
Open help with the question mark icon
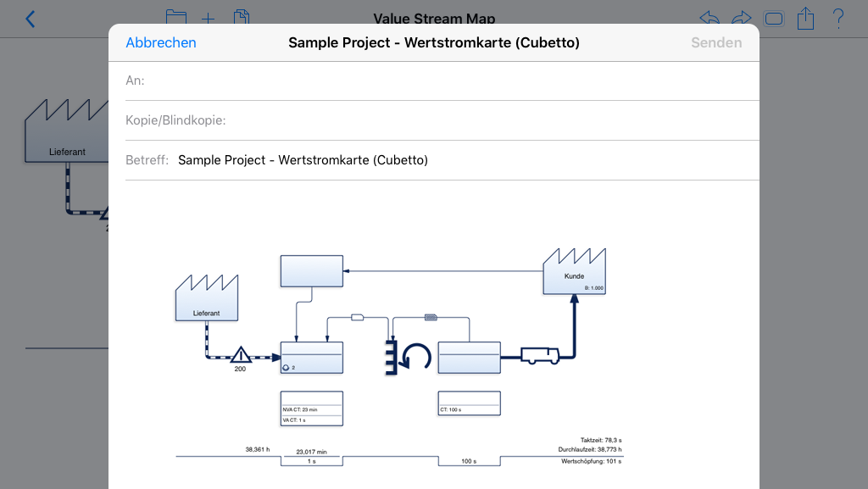click(838, 19)
